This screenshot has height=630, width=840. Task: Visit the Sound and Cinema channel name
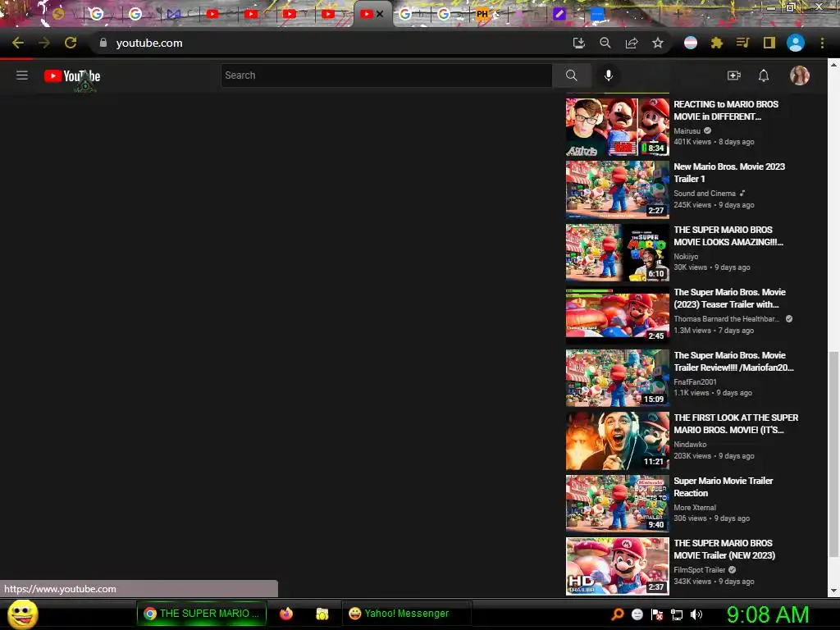coord(705,194)
